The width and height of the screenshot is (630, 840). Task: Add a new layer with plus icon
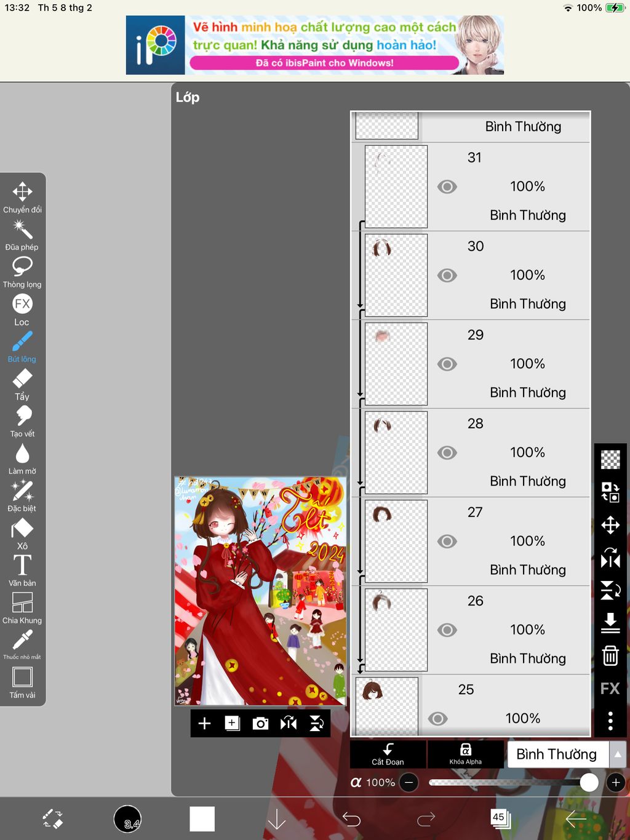click(205, 723)
